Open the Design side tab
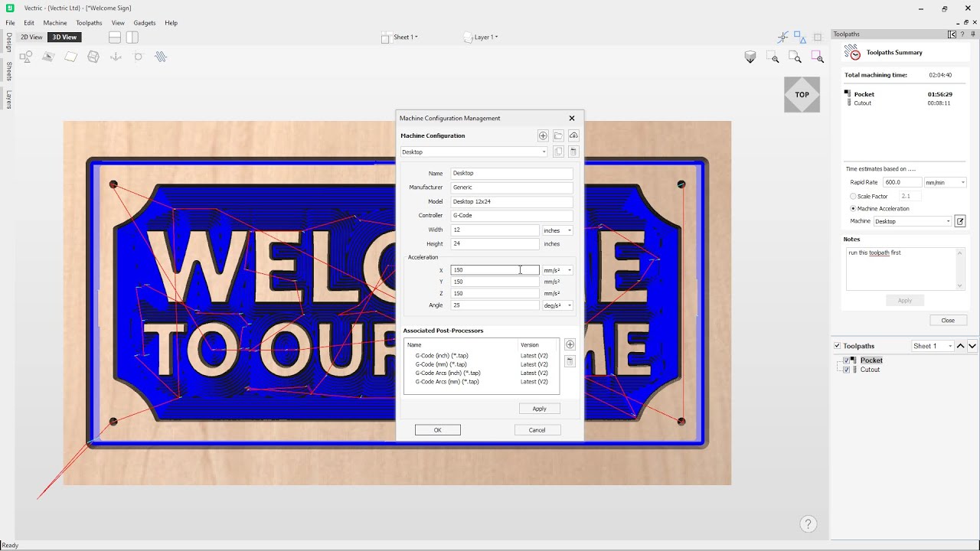The image size is (980, 551). click(8, 43)
